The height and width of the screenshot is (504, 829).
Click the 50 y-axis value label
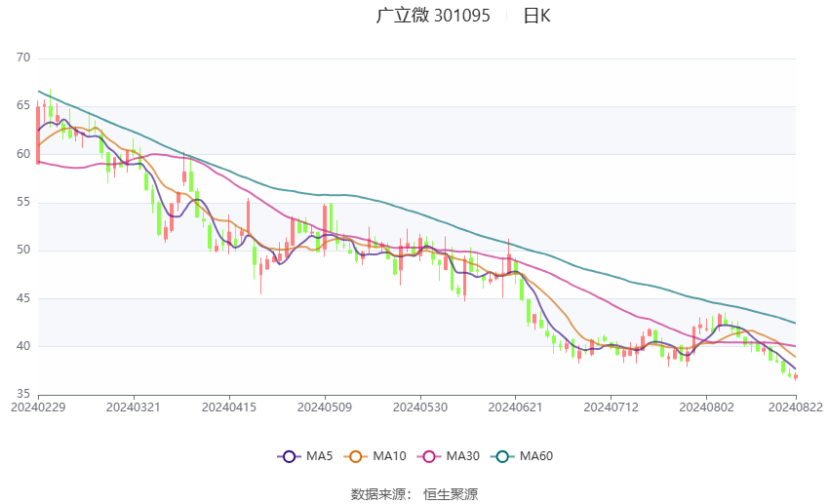(x=23, y=250)
